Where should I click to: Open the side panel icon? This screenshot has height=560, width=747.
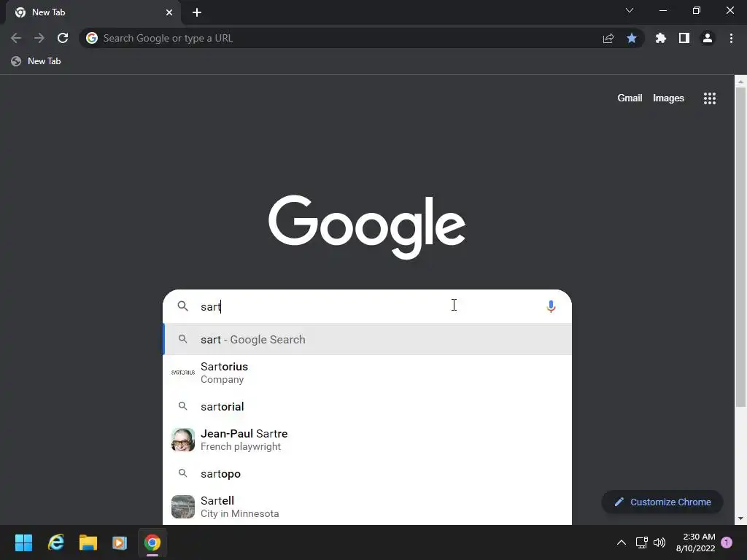(684, 38)
